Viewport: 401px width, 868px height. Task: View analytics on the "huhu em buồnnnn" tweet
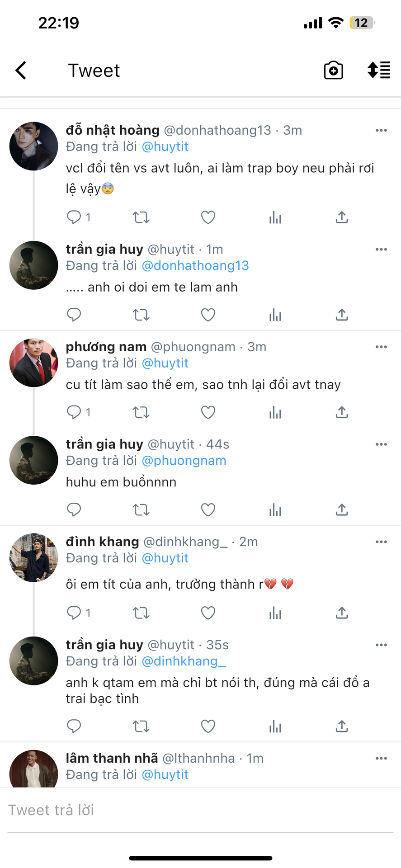275,510
